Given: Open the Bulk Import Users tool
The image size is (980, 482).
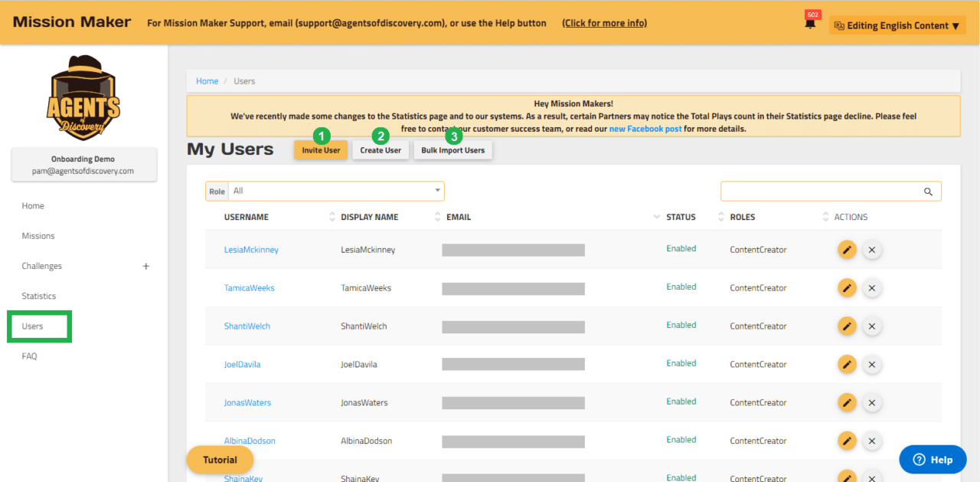Looking at the screenshot, I should pyautogui.click(x=452, y=150).
